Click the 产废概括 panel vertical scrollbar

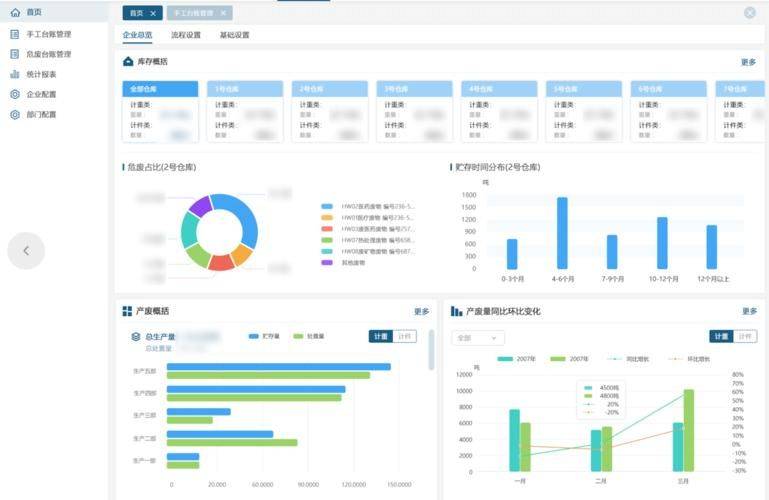(432, 352)
